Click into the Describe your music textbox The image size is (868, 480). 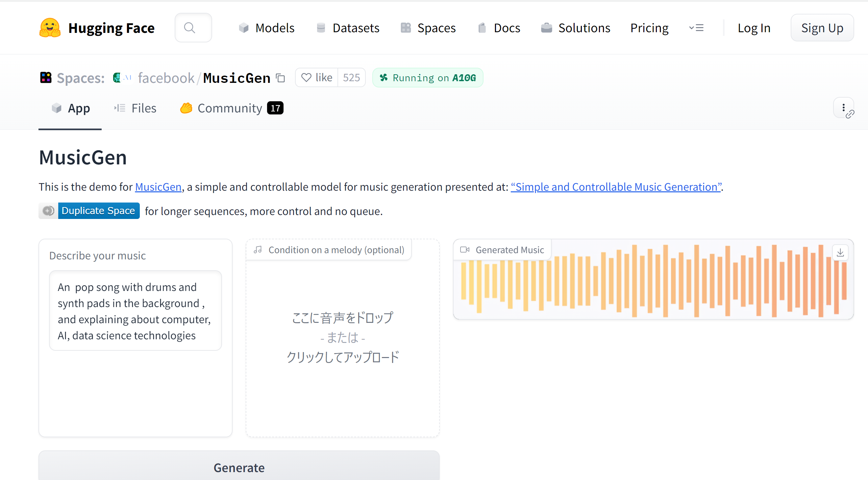click(136, 311)
